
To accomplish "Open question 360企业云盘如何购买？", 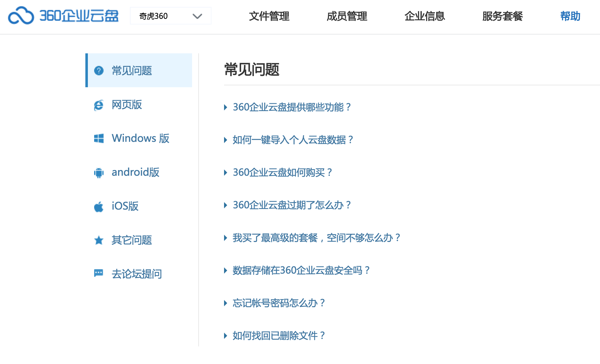I will click(282, 173).
